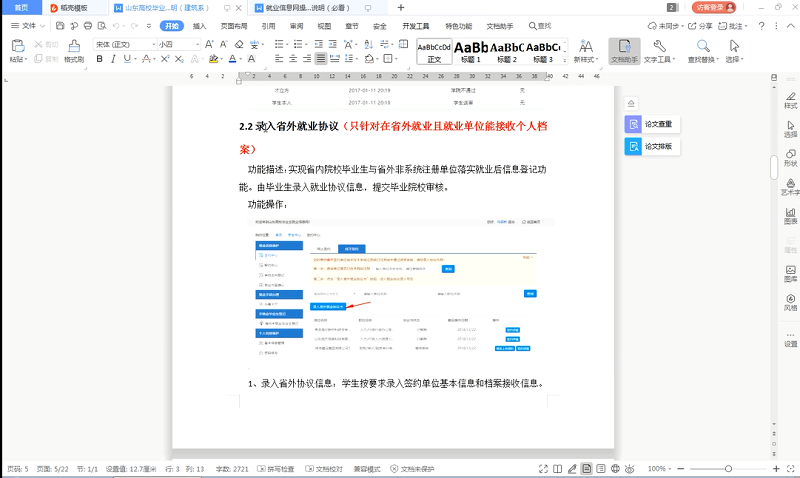
Task: Open the 页面布局 ribbon tab
Action: 234,25
